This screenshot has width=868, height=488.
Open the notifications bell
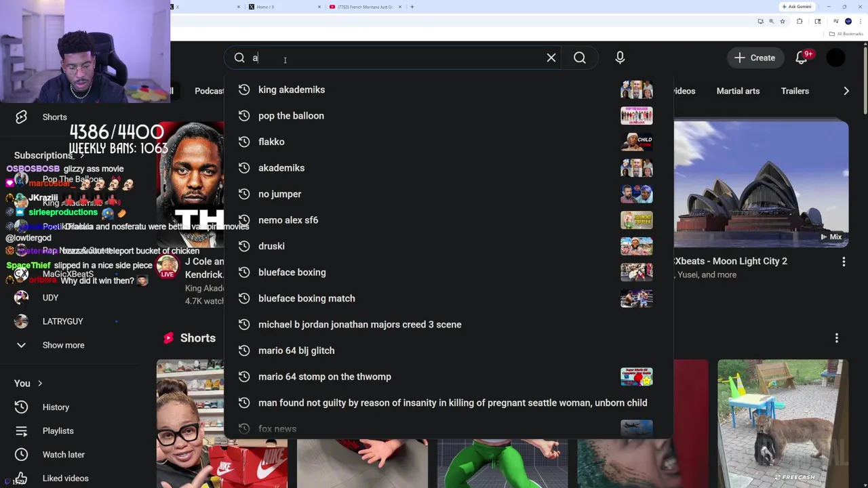pyautogui.click(x=802, y=58)
